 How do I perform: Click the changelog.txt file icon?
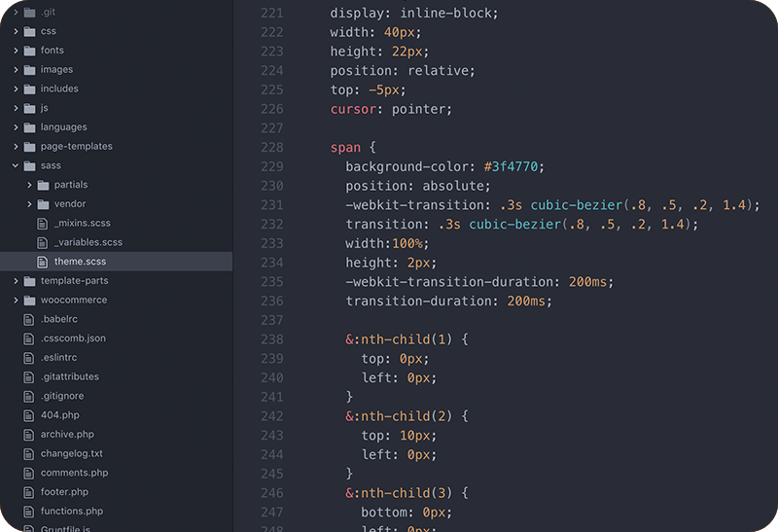coord(29,453)
